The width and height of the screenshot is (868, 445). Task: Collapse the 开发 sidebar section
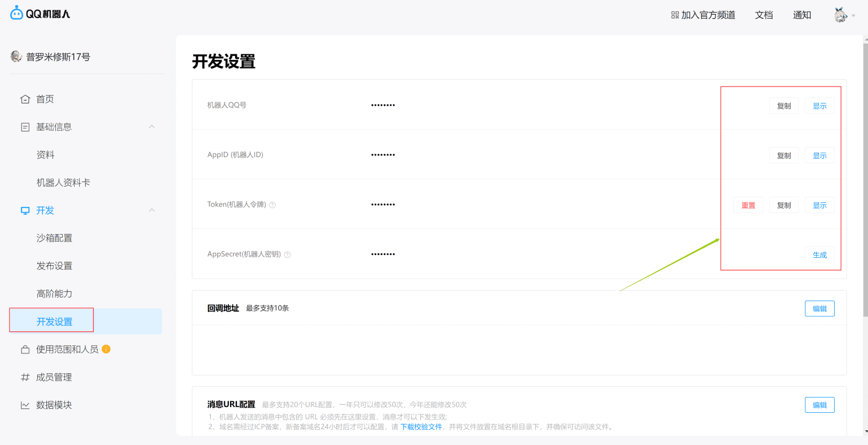pos(151,210)
